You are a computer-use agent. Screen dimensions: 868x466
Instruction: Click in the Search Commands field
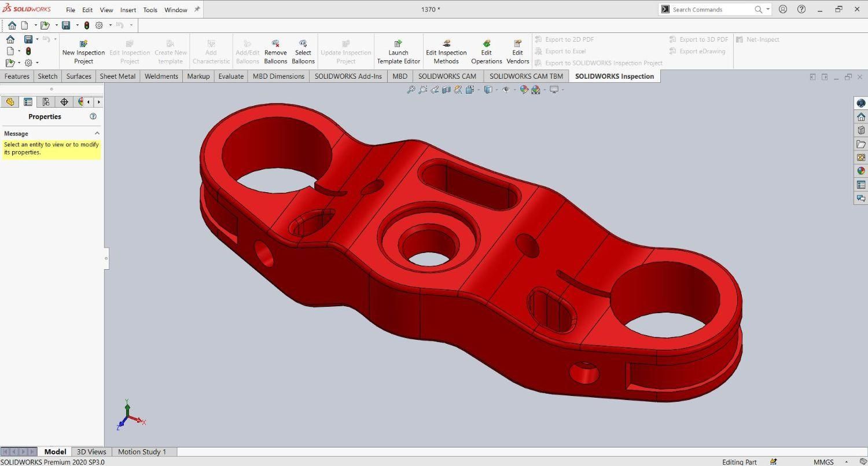711,9
